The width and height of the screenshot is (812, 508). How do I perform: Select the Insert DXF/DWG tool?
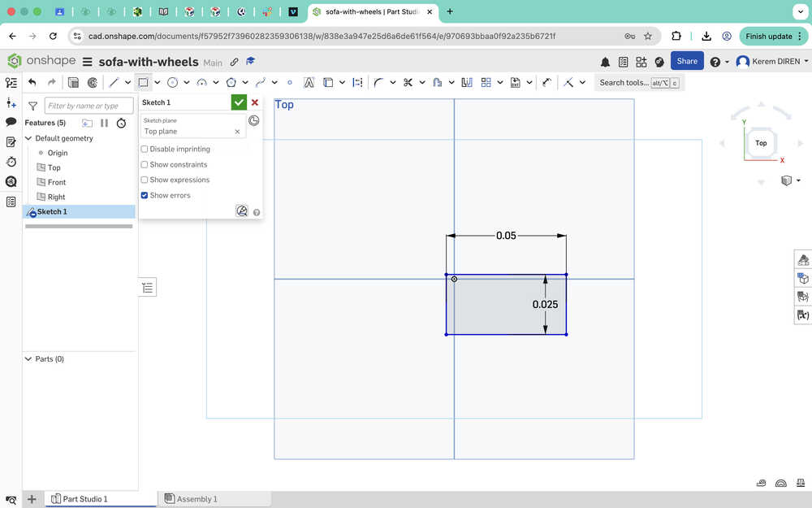click(x=516, y=82)
